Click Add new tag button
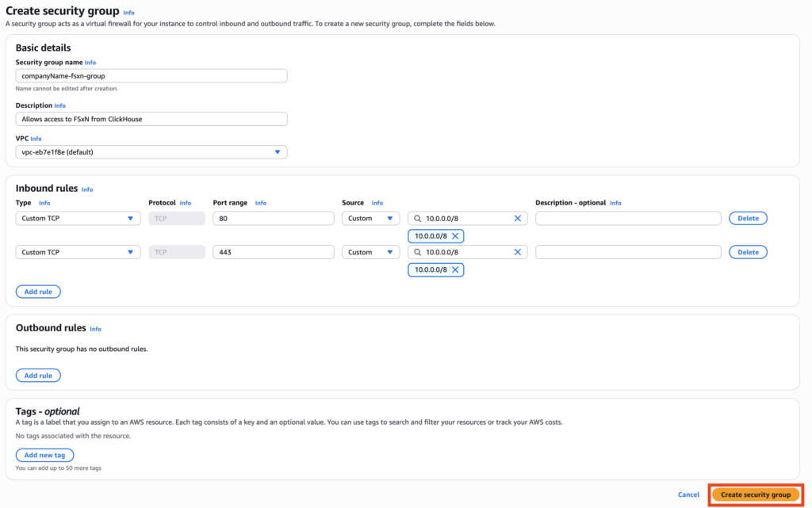Image resolution: width=812 pixels, height=508 pixels. 44,455
